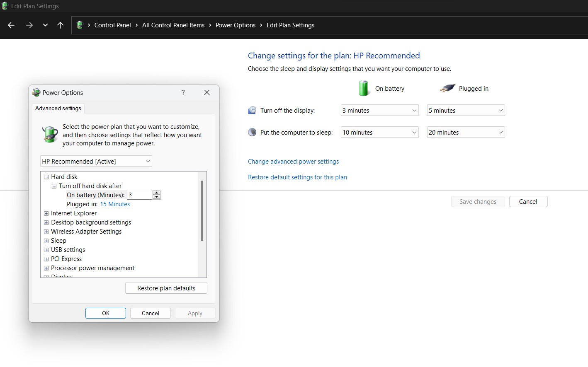Increment minutes using the up stepper arrow
Viewport: 588px width, 367px height.
coord(157,192)
